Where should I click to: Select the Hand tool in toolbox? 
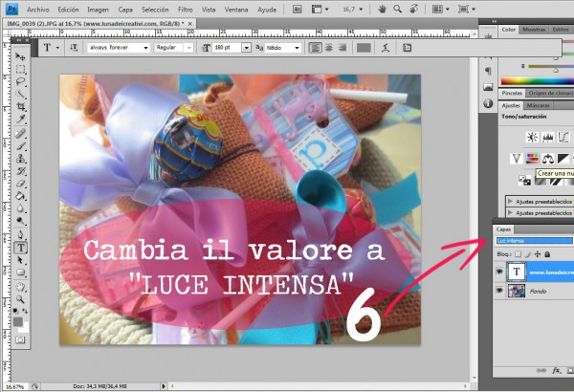[20, 287]
